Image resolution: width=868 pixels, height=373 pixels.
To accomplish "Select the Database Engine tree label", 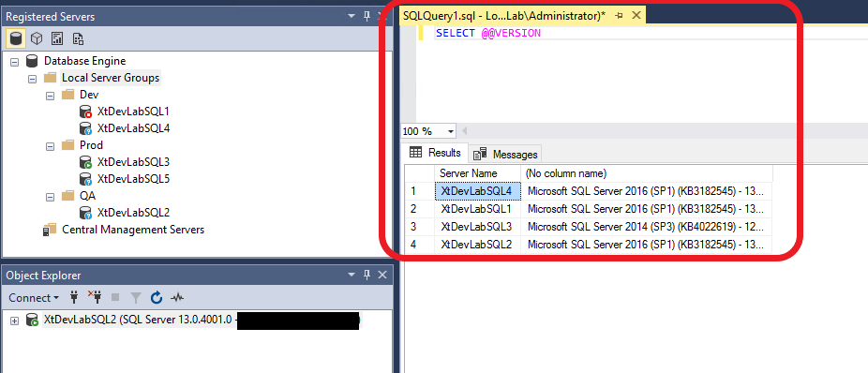I will pos(84,61).
